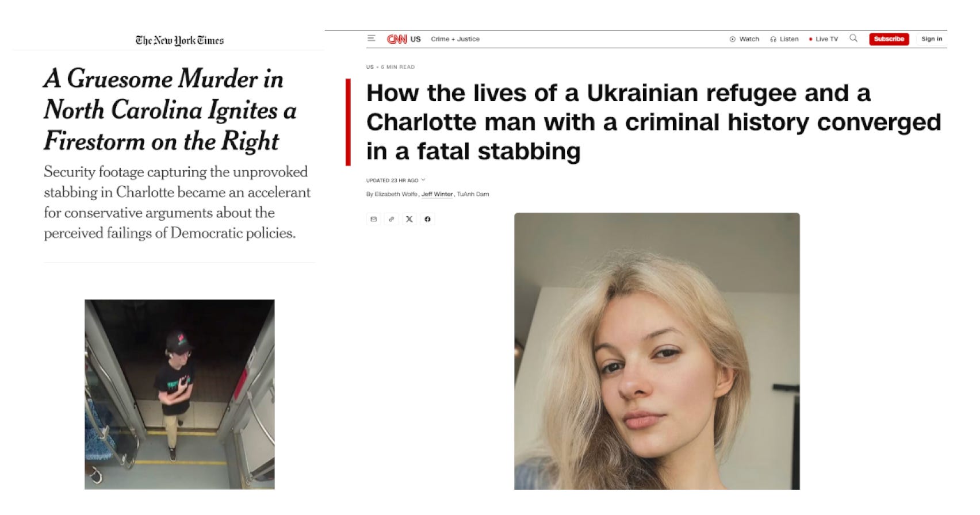Click The New York Times logo
980x515 pixels.
[179, 40]
